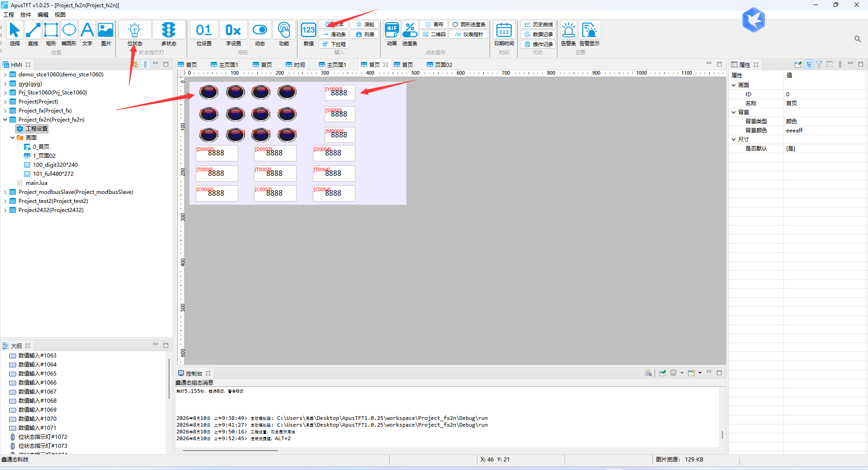The image size is (868, 470).
Task: Toggle show categories in 属性 panel
Action: pos(809,65)
